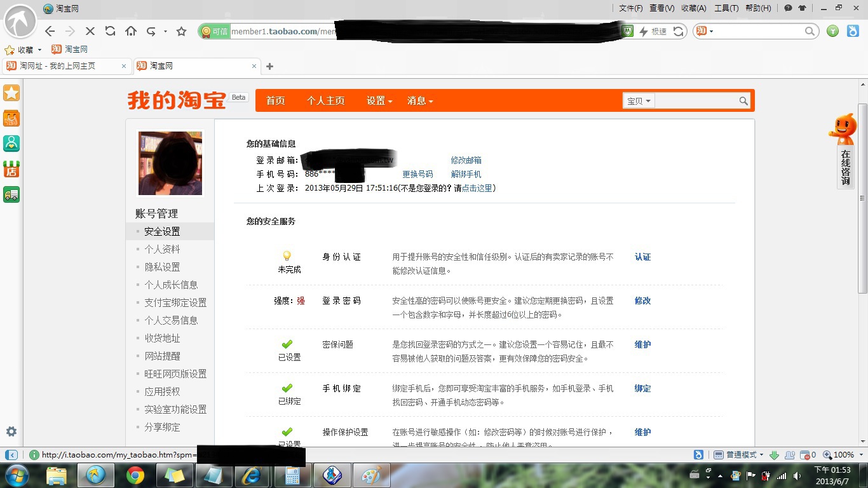Image resolution: width=868 pixels, height=488 pixels.
Task: Expand the 设置 dropdown in the orange navbar
Action: tap(379, 101)
